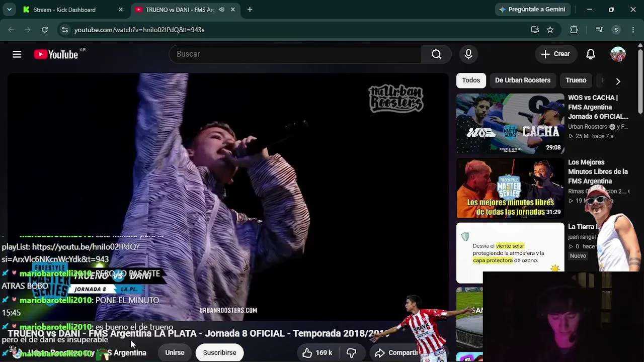Open Los mejores minutos libres thumbnail

510,189
